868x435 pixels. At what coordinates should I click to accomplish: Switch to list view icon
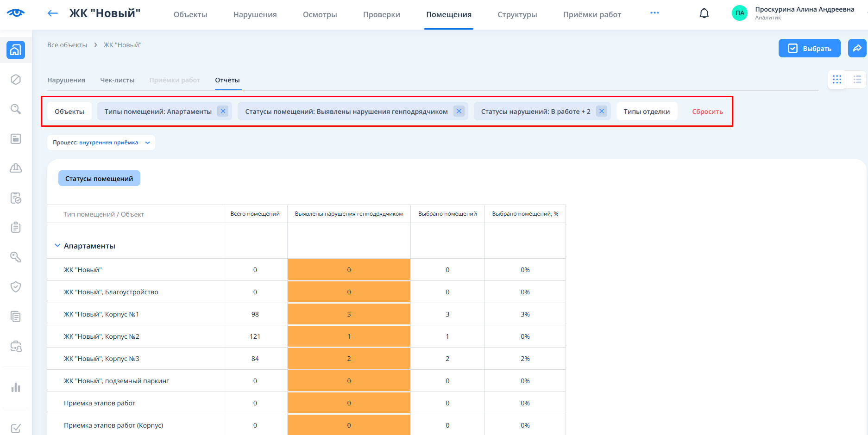pos(857,80)
